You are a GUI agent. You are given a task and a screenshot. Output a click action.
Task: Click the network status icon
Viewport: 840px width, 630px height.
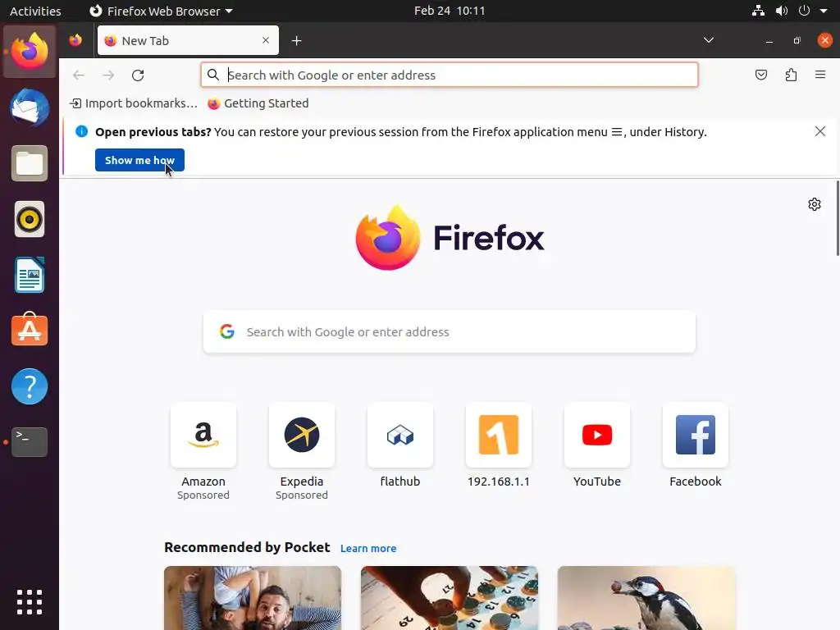(758, 11)
